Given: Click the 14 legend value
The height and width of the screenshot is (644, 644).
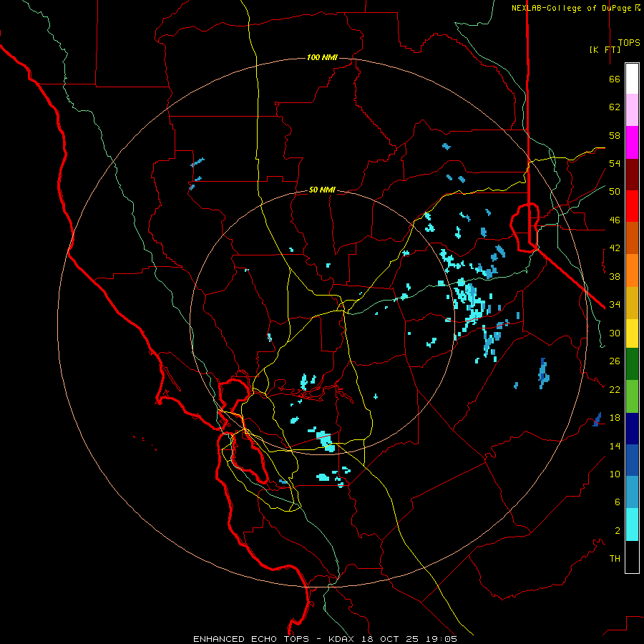Looking at the screenshot, I should [615, 446].
